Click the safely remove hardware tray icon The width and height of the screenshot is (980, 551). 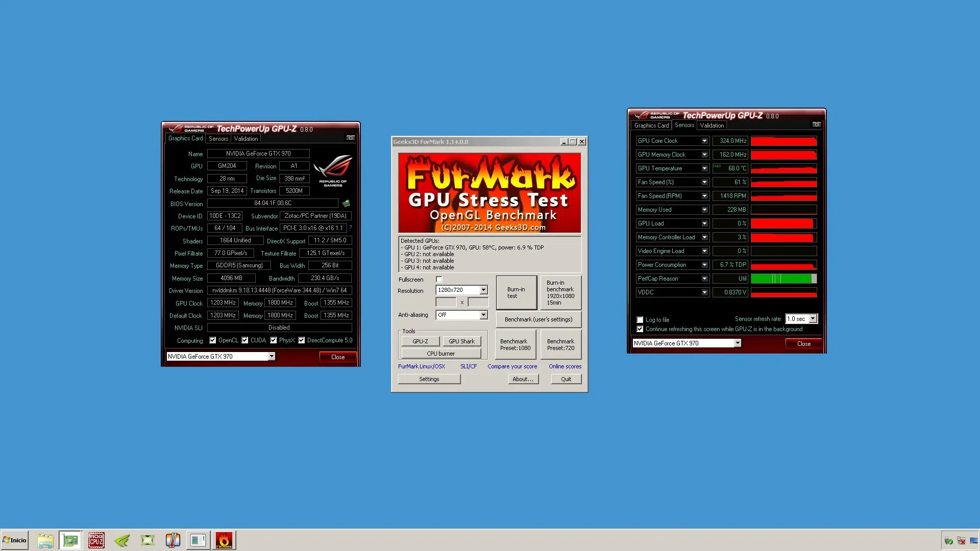pos(948,541)
